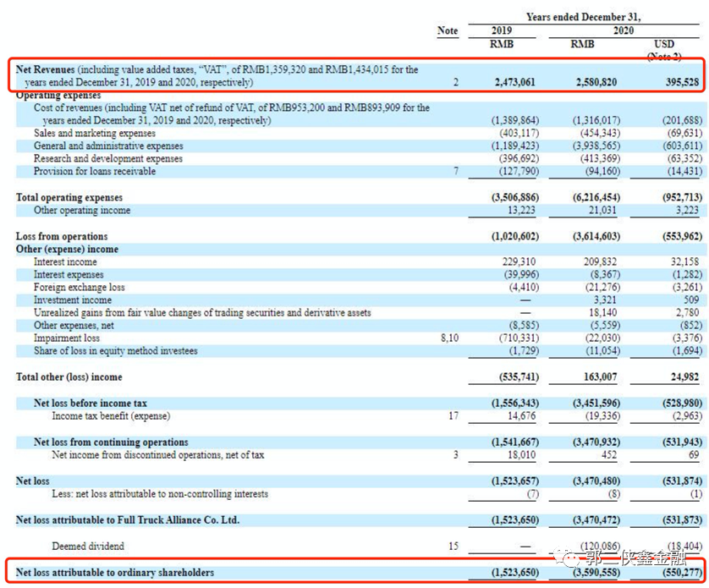
Task: Click the Income tax benefit note 17
Action: coord(453,415)
